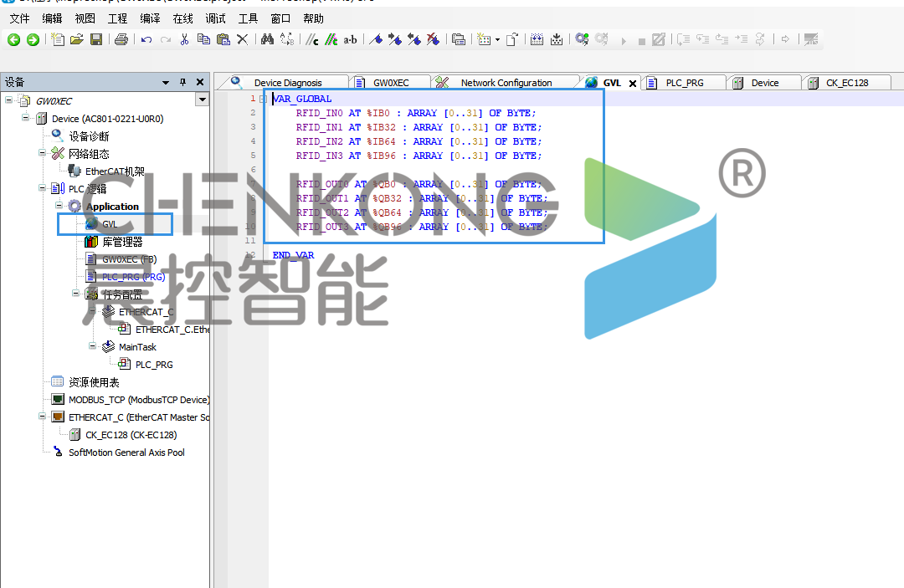Click the Save file toolbar icon
Screen dimensions: 904x588
coord(96,39)
